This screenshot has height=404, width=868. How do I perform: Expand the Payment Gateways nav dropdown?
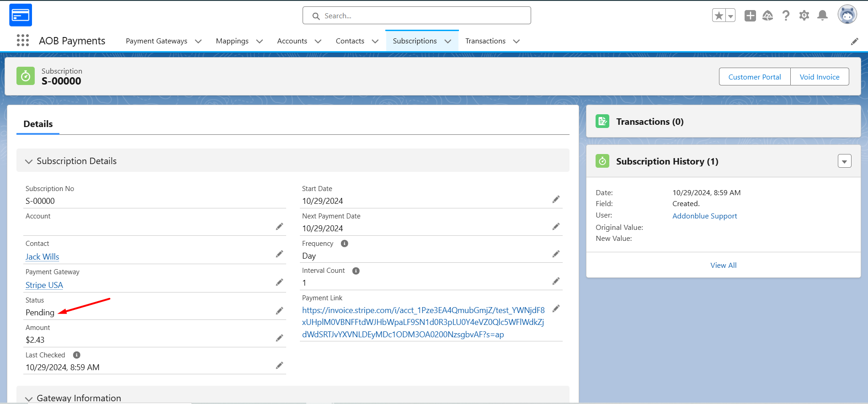pos(198,41)
